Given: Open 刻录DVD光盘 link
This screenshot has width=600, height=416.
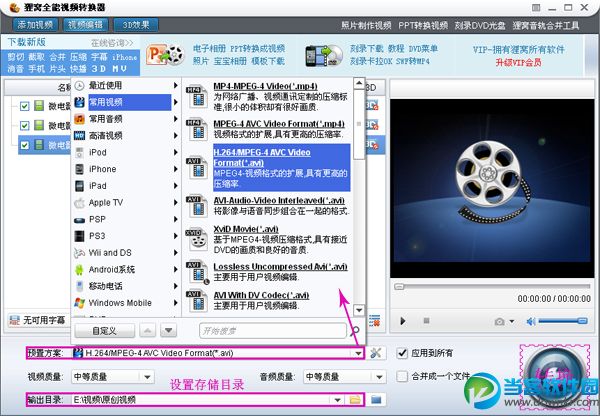Looking at the screenshot, I should pos(480,26).
